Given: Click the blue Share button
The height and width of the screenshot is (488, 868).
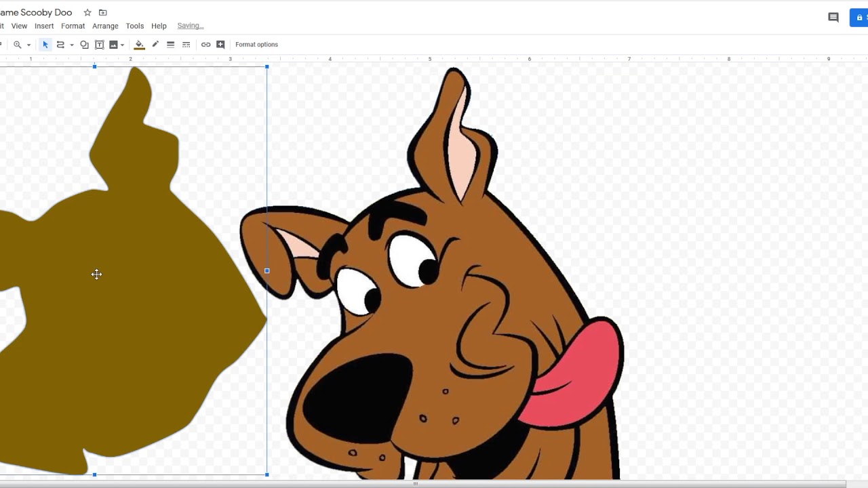Looking at the screenshot, I should click(859, 18).
